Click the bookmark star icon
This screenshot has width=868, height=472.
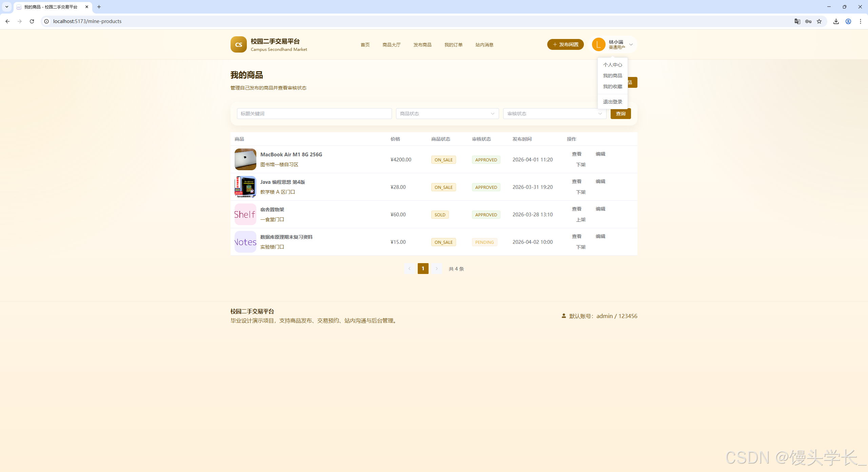[819, 21]
